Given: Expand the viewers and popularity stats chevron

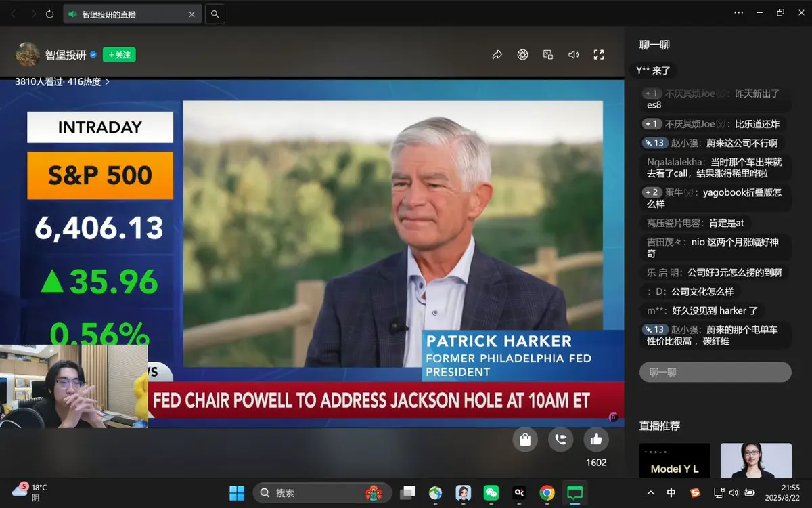Looking at the screenshot, I should [107, 82].
